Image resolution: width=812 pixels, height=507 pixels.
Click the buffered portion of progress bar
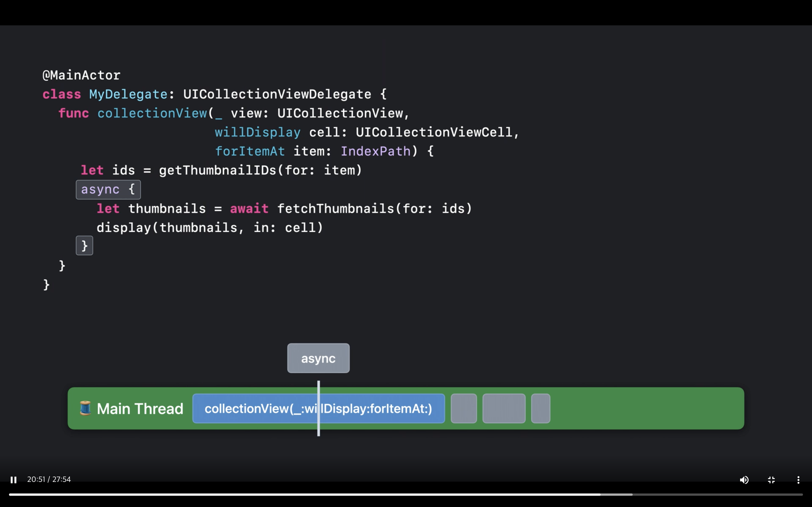(x=616, y=494)
